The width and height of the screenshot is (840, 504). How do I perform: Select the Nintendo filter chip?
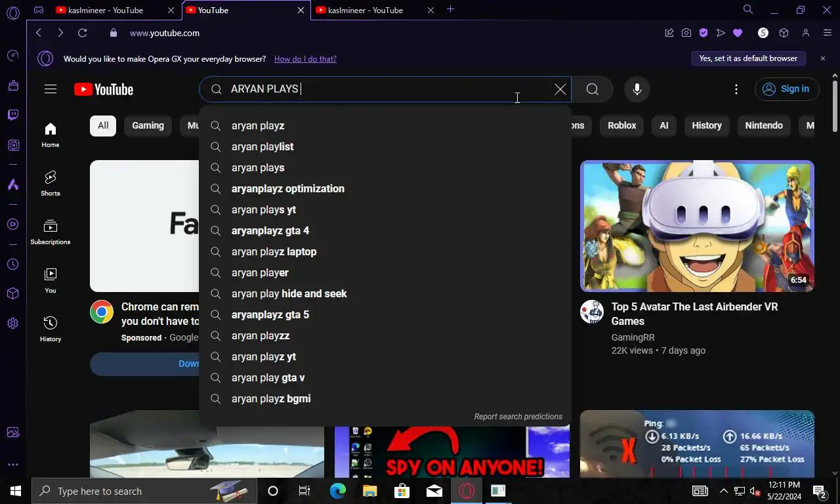point(764,125)
